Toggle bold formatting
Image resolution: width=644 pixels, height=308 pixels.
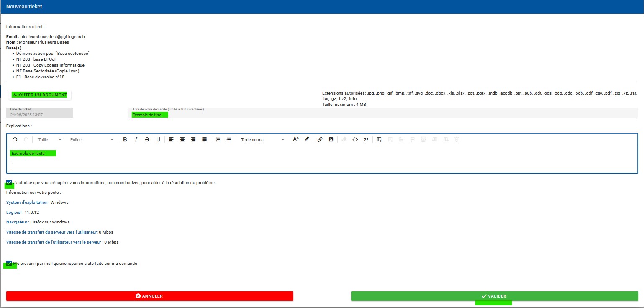125,140
